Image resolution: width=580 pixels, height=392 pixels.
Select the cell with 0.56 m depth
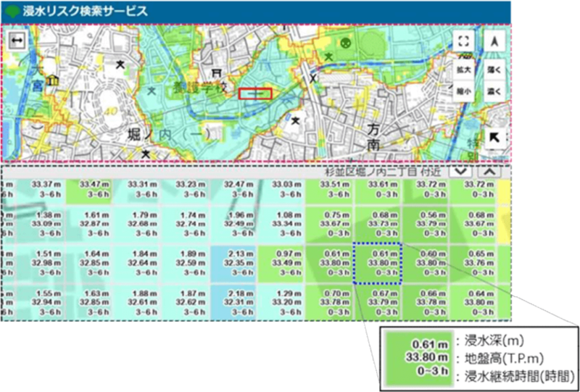pyautogui.click(x=425, y=225)
